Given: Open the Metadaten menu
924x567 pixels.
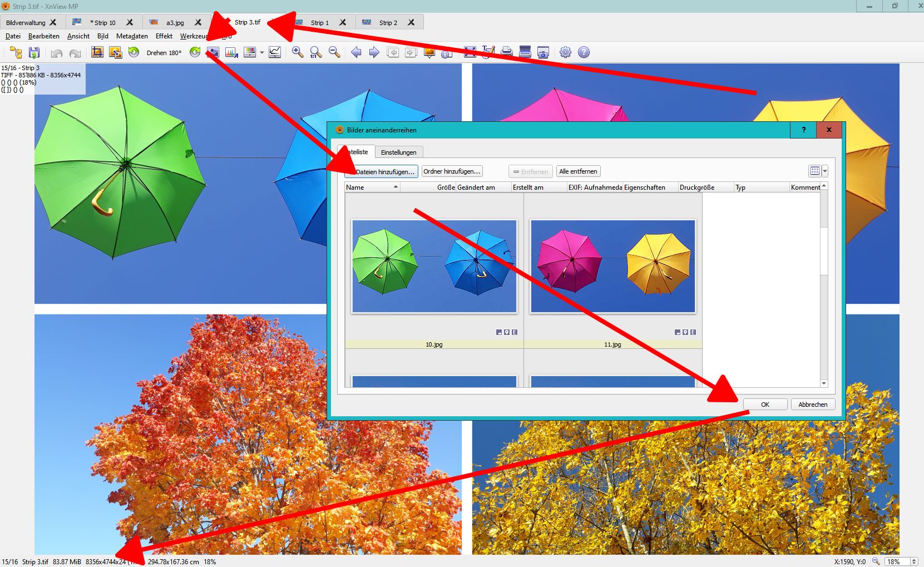Looking at the screenshot, I should click(x=132, y=36).
